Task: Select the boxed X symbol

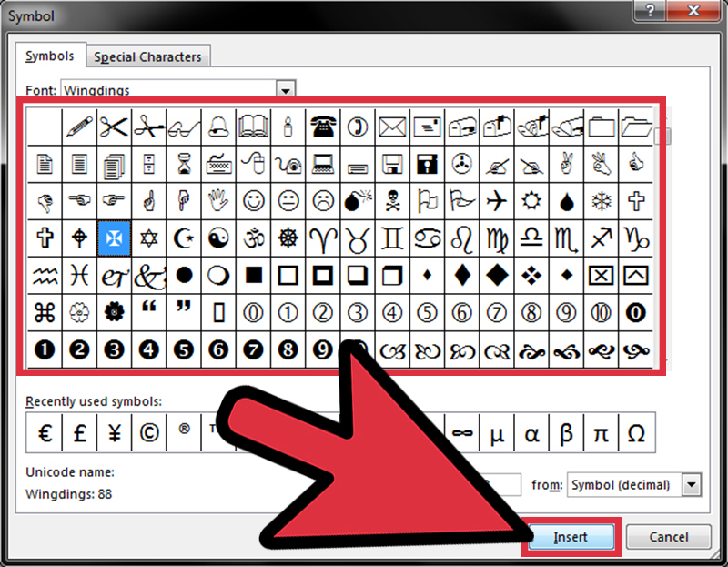Action: (x=602, y=276)
